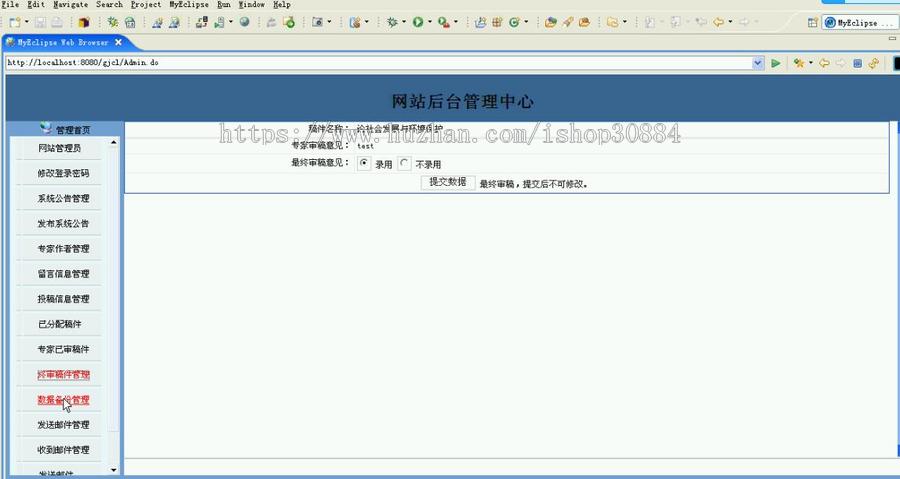Click the browser Back arrow icon
The width and height of the screenshot is (900, 479).
click(x=824, y=63)
